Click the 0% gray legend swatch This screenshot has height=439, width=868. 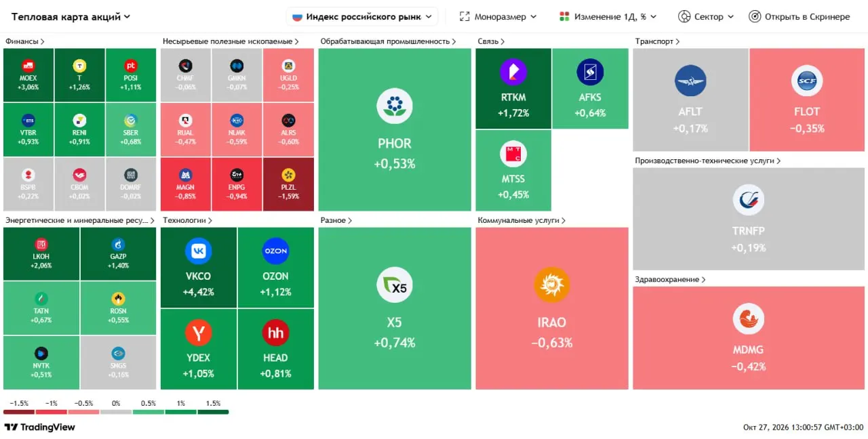tap(116, 412)
